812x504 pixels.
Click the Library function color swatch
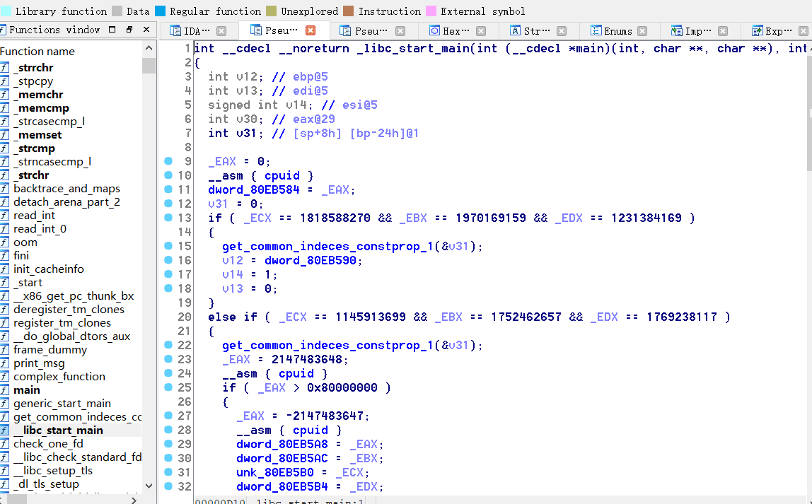[x=6, y=11]
